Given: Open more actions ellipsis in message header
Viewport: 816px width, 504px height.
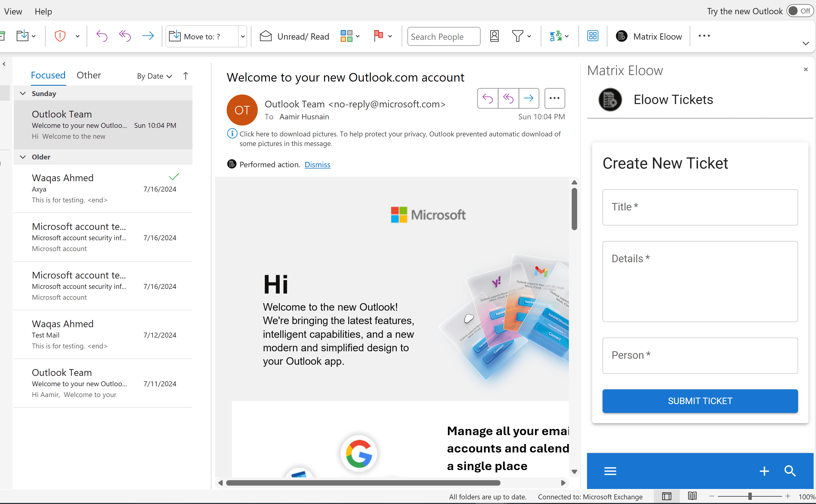Looking at the screenshot, I should 555,98.
